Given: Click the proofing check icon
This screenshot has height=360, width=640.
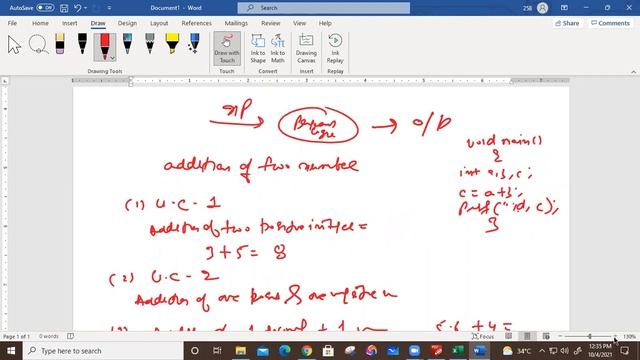Looking at the screenshot, I should coord(70,336).
